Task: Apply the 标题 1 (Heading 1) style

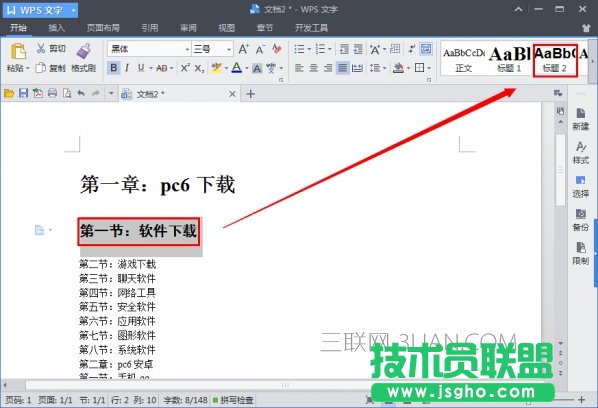Action: tap(510, 59)
